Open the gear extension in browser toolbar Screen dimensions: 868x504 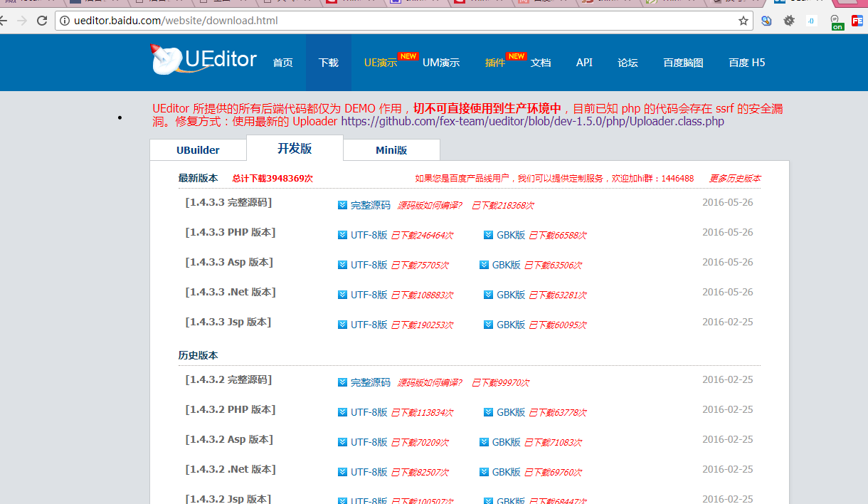click(789, 21)
